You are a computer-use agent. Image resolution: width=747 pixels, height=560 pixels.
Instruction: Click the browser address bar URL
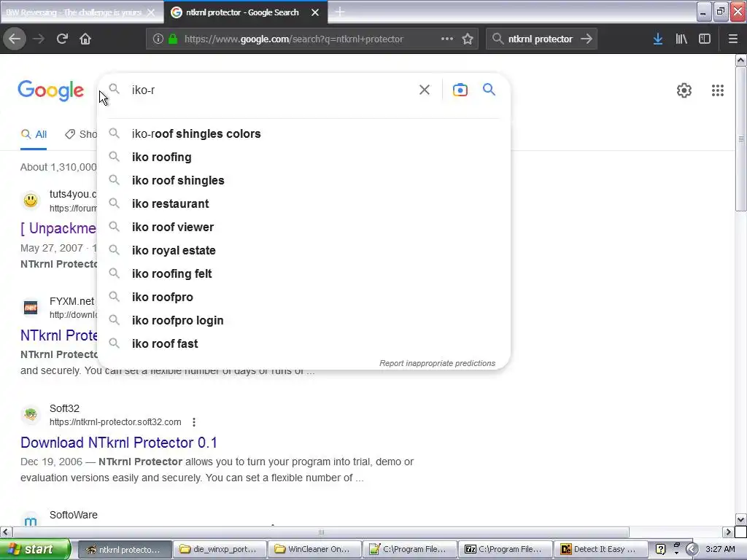coord(293,39)
